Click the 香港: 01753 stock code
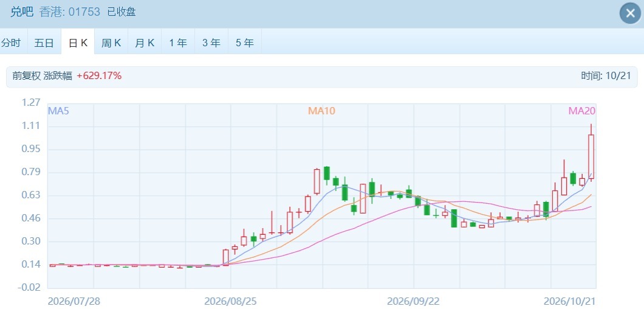The image size is (644, 309). click(70, 12)
